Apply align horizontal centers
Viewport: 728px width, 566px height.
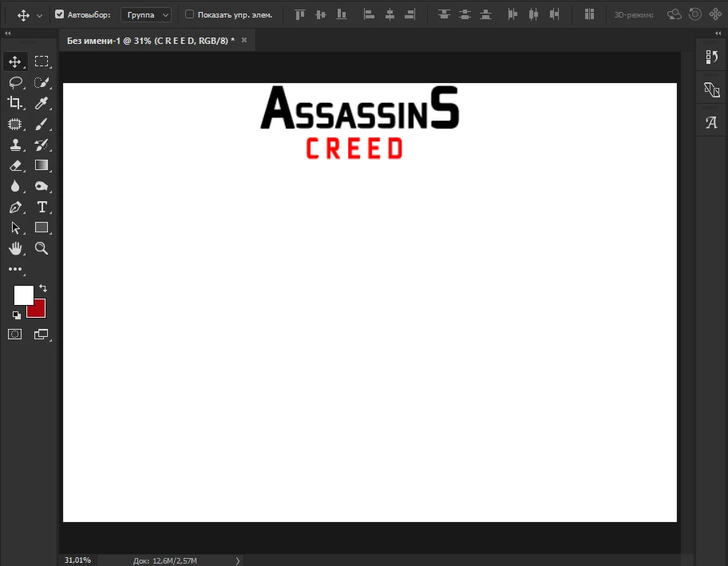click(x=390, y=14)
